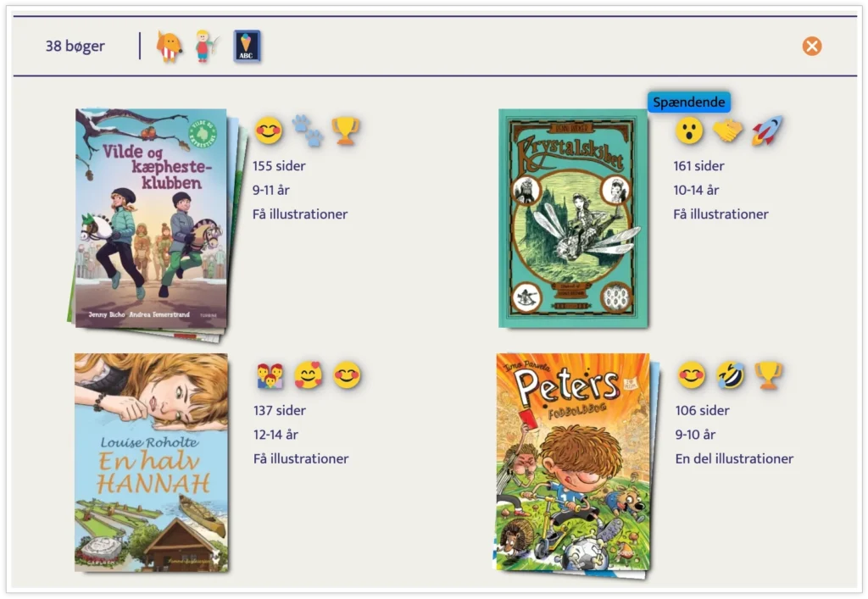Click the ABC book filter icon

[248, 46]
